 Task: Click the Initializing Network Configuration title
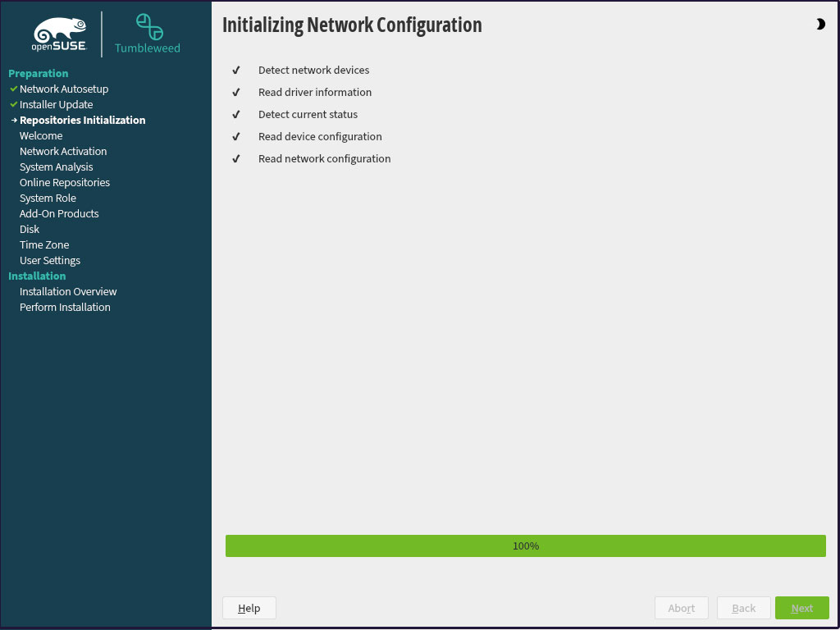352,25
